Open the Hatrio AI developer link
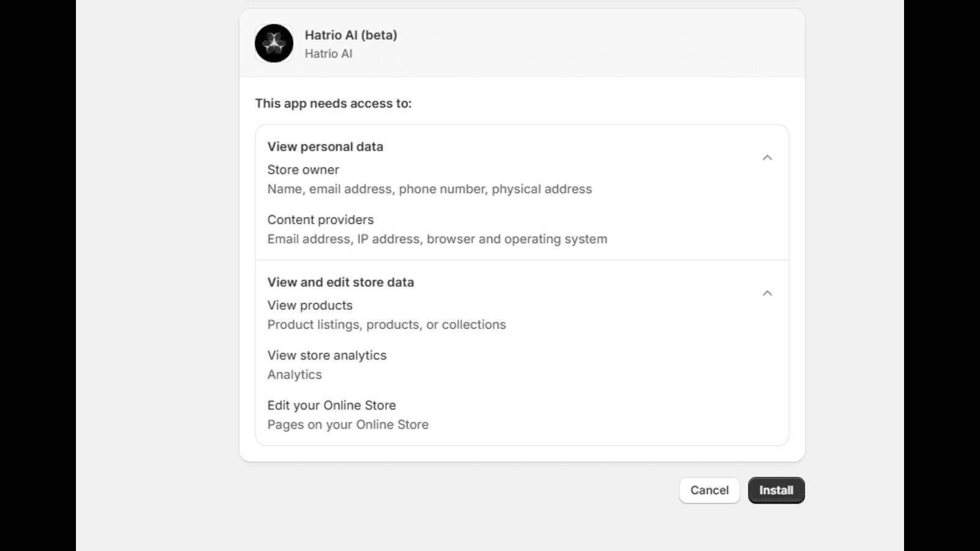This screenshot has width=980, height=551. (x=329, y=54)
